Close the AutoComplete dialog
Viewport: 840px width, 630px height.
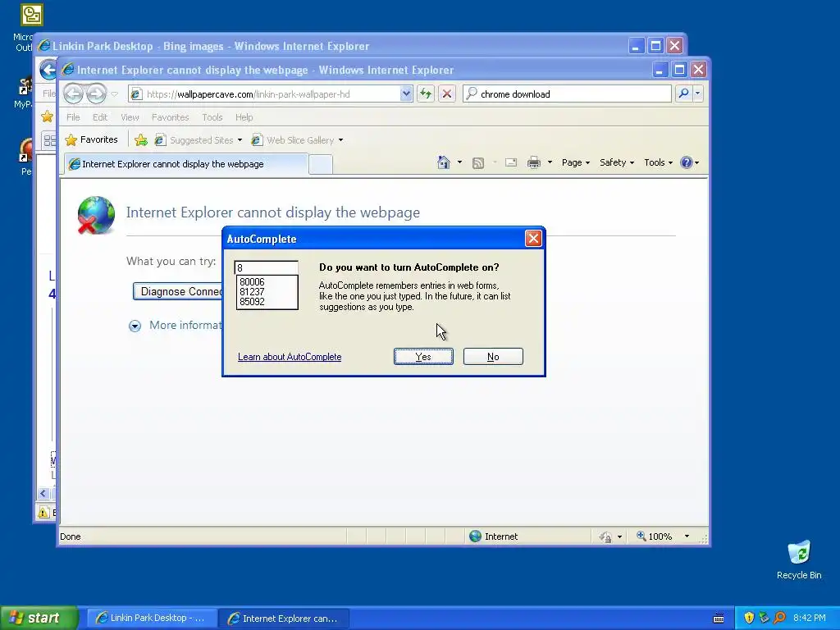pyautogui.click(x=533, y=239)
